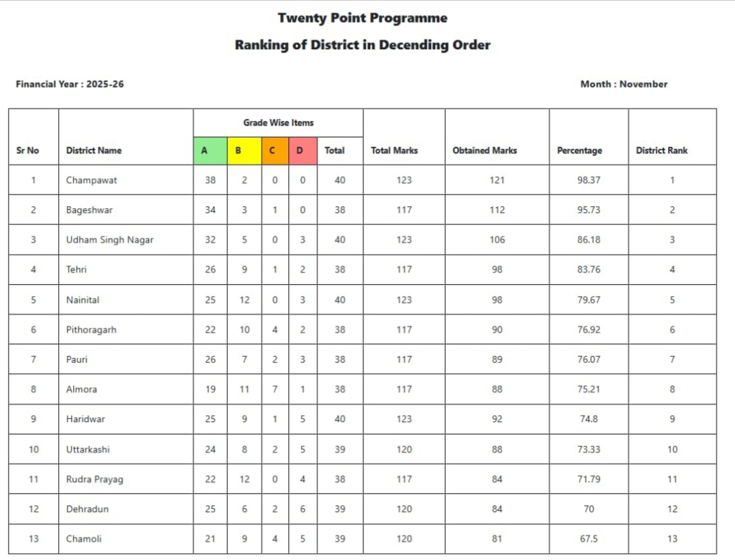Select the Dehradun district name cell
Viewport: 735px width, 560px height.
(x=87, y=509)
